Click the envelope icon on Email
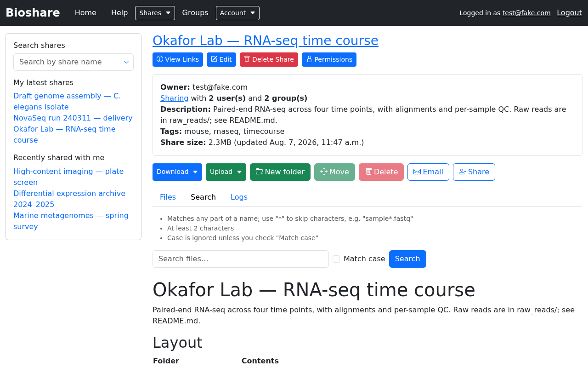Image resolution: width=588 pixels, height=368 pixels. (x=417, y=172)
